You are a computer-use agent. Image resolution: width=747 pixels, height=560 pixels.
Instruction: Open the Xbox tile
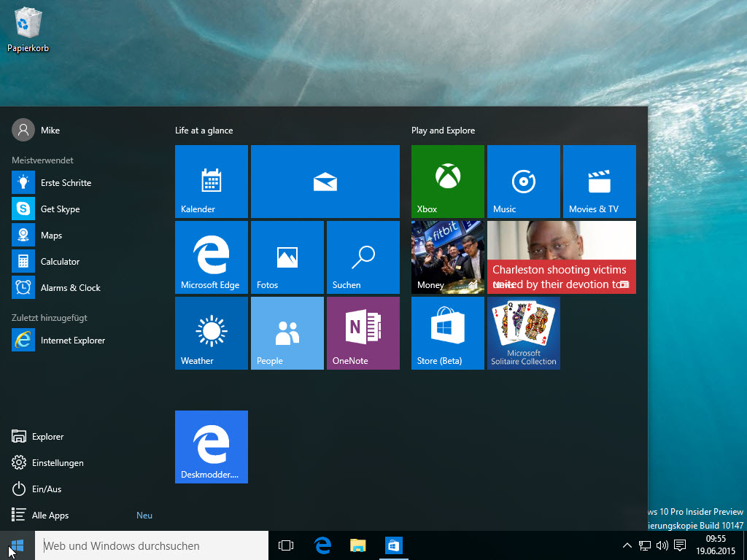click(x=448, y=182)
